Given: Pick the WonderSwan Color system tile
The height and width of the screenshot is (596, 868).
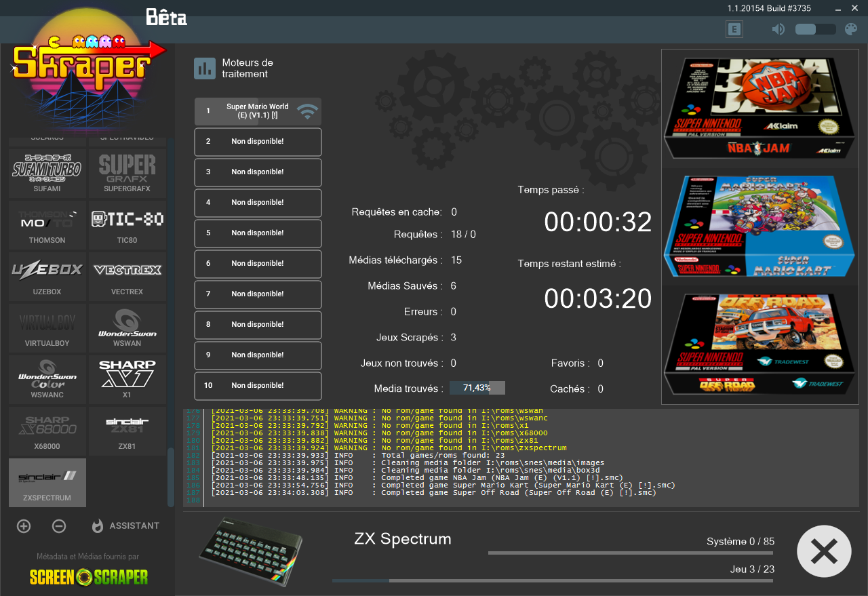Looking at the screenshot, I should click(47, 380).
